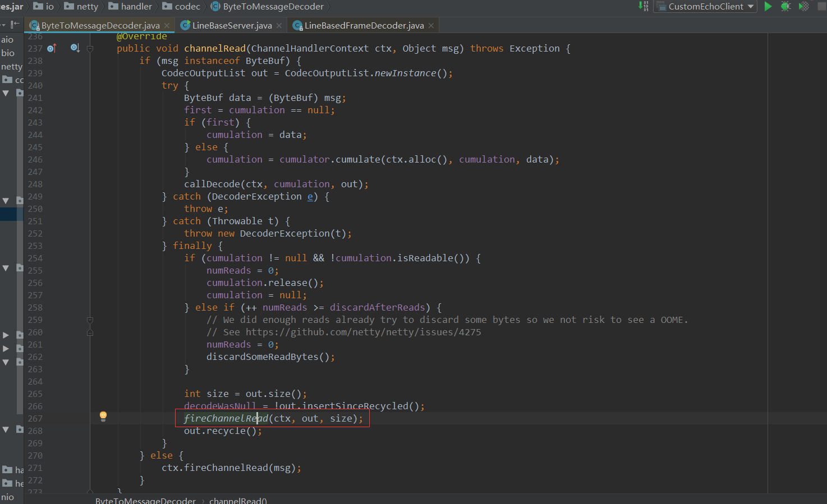
Task: Click the handler folder icon in breadcrumb
Action: (x=113, y=6)
